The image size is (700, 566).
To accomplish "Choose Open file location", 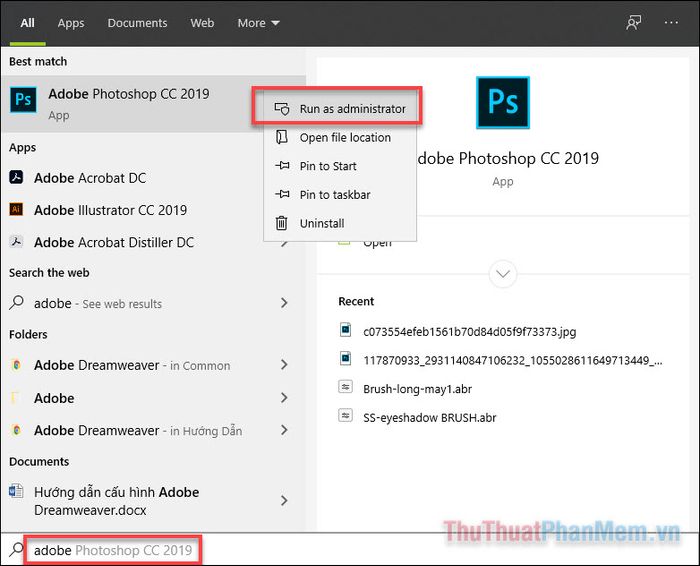I will (x=340, y=137).
